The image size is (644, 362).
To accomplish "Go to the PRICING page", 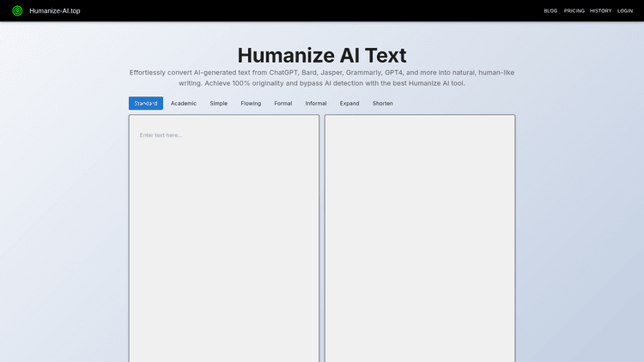I will pyautogui.click(x=574, y=11).
